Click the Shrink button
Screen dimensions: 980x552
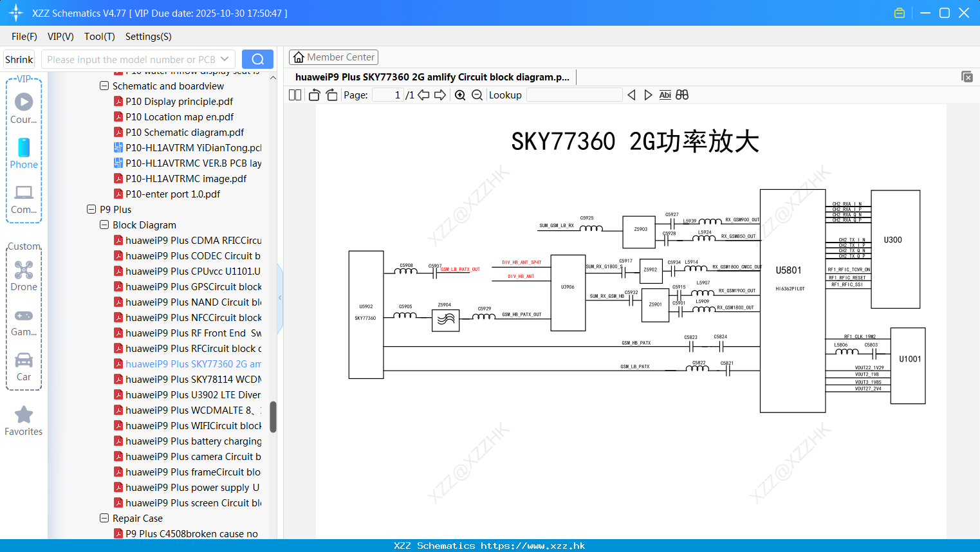(x=19, y=59)
